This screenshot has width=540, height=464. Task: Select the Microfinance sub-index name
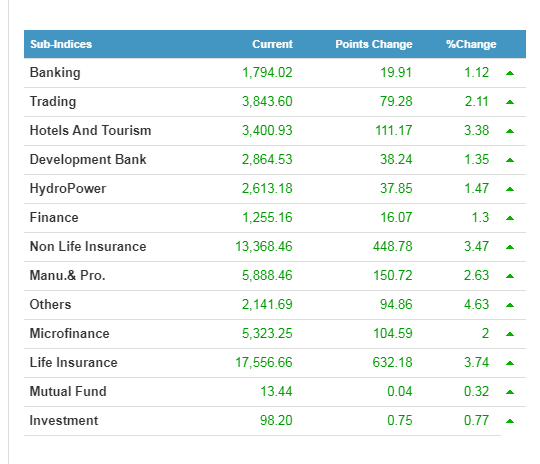coord(70,333)
